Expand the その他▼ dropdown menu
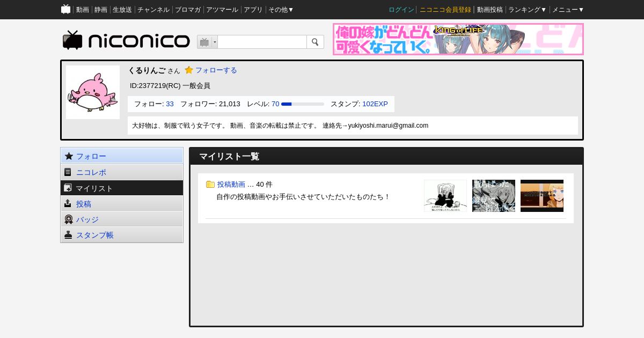Viewport: 644px width, 338px height. pyautogui.click(x=281, y=10)
